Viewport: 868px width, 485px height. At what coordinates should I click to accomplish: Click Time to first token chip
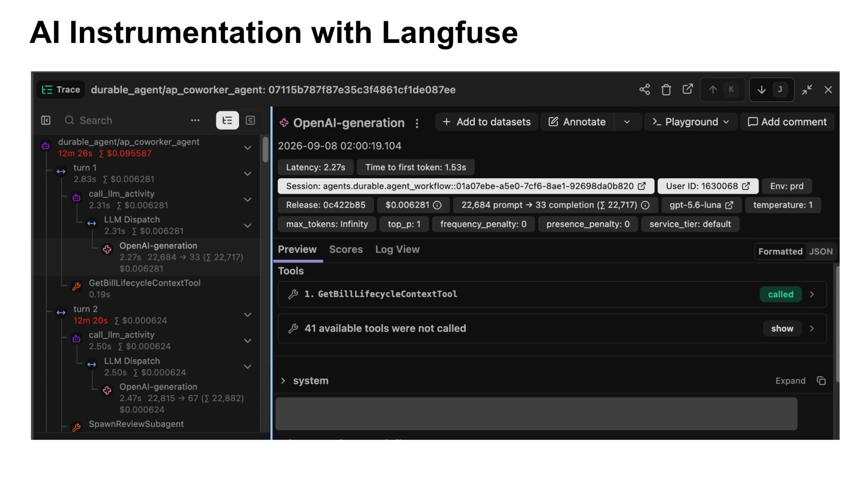416,167
